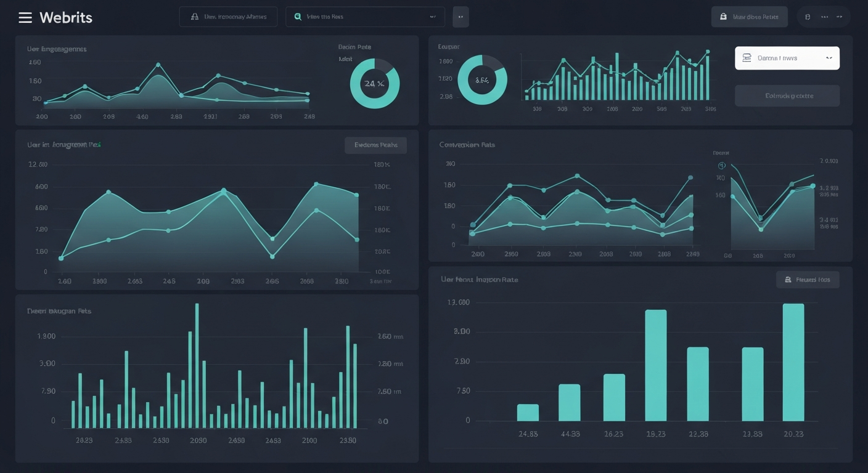Expand the white dropdown's chevron arrow
Image resolution: width=868 pixels, height=473 pixels.
(x=829, y=58)
